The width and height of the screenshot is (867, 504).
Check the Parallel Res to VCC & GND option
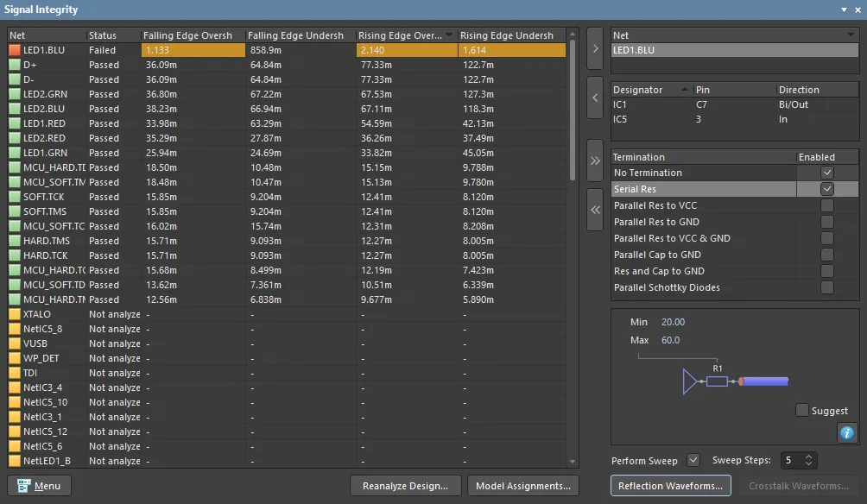click(826, 238)
